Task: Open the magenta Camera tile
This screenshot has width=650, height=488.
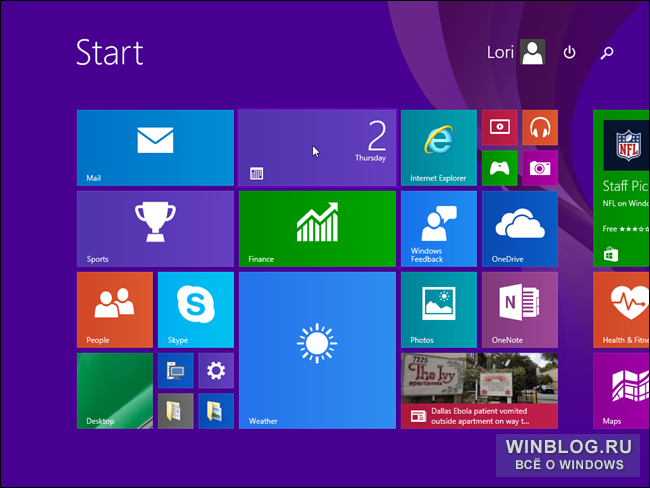Action: click(x=540, y=168)
